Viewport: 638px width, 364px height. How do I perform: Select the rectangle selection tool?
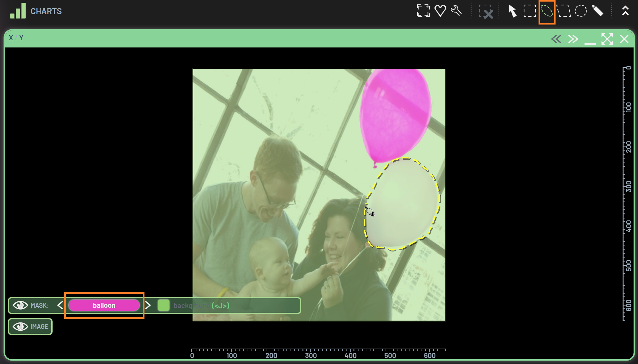(529, 11)
